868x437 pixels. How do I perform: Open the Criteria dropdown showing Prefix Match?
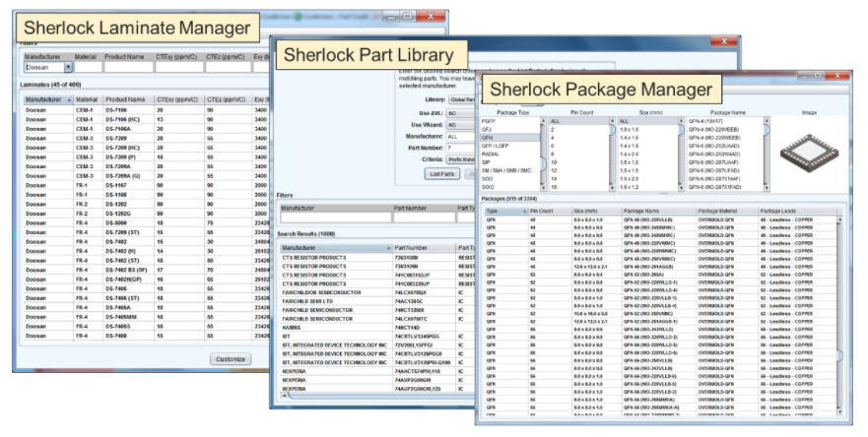pos(460,159)
